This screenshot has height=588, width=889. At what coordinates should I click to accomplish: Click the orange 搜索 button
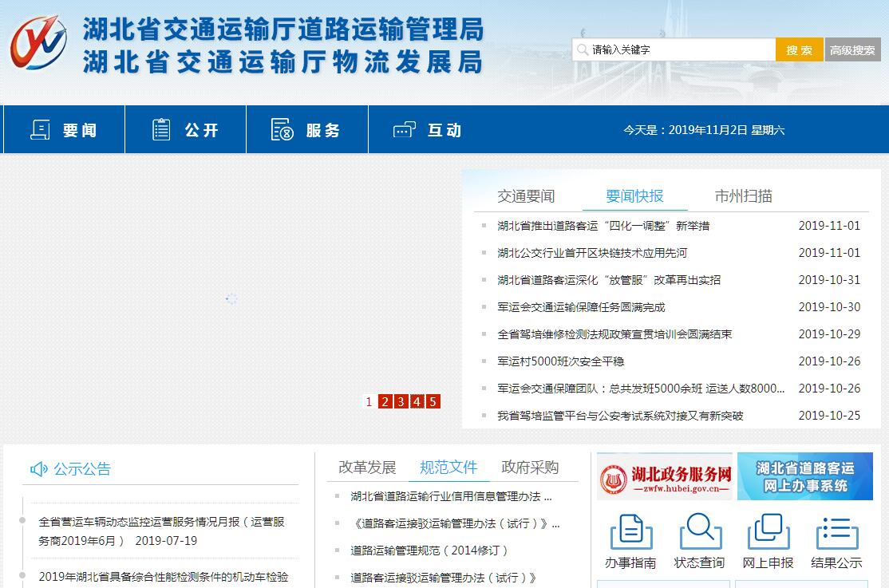[x=800, y=50]
